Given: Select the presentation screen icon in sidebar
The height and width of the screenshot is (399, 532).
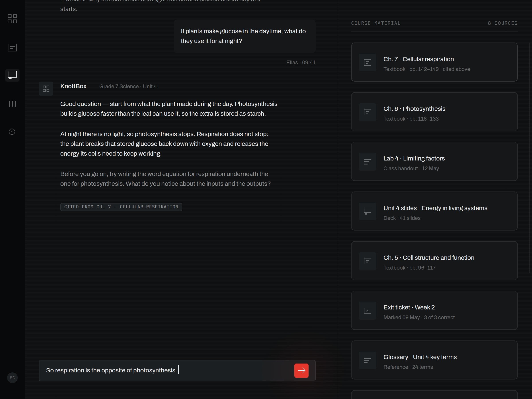Looking at the screenshot, I should (x=12, y=75).
